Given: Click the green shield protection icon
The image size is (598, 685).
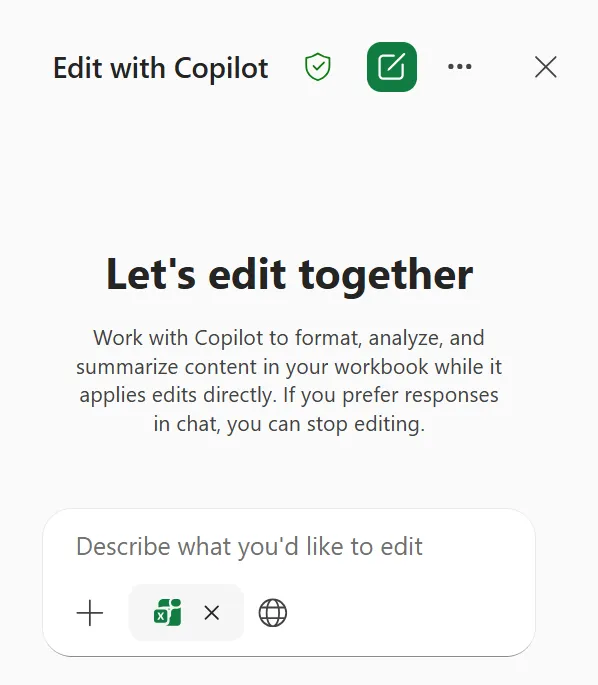Looking at the screenshot, I should 318,67.
